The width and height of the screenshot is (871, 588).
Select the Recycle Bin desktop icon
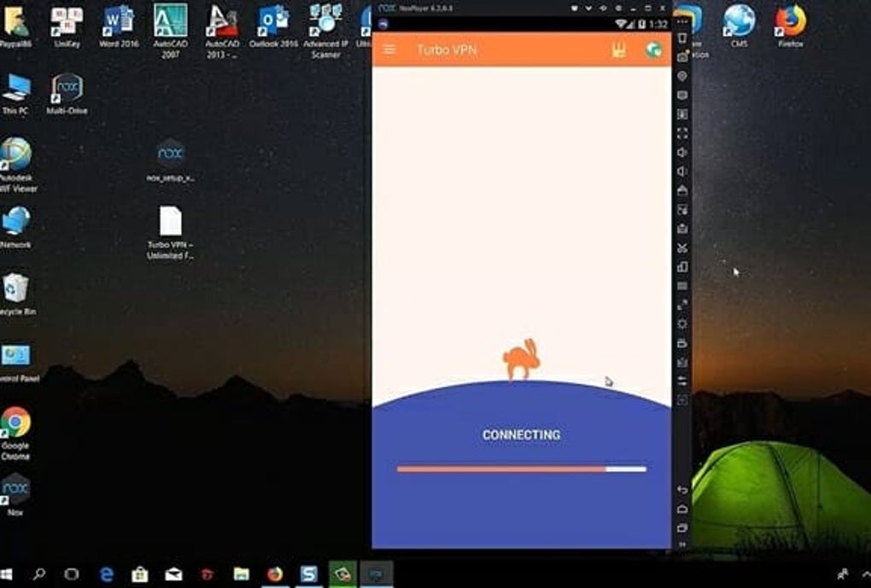tap(17, 294)
